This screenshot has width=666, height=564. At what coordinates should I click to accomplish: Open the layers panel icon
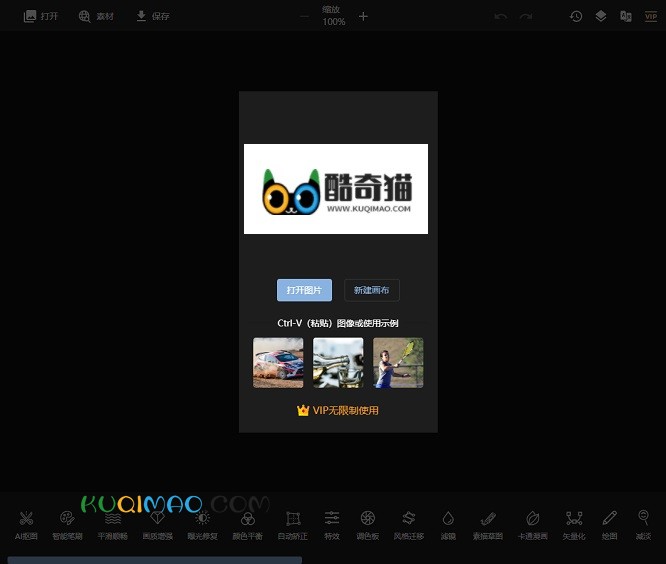[601, 16]
